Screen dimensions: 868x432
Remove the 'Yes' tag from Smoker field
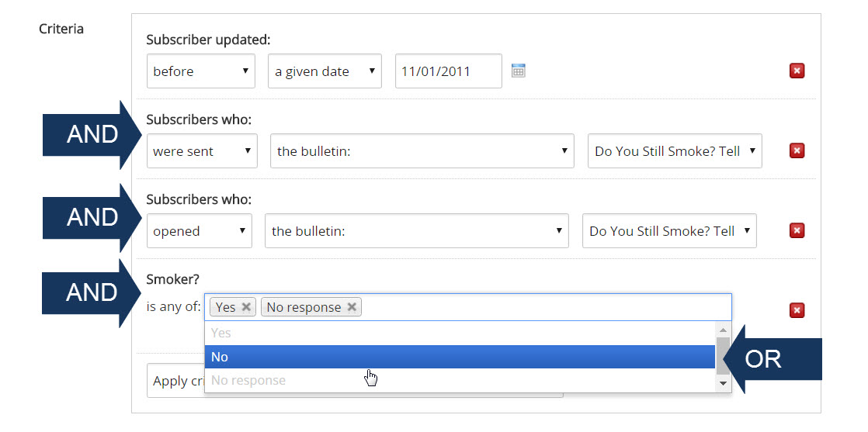tap(246, 307)
